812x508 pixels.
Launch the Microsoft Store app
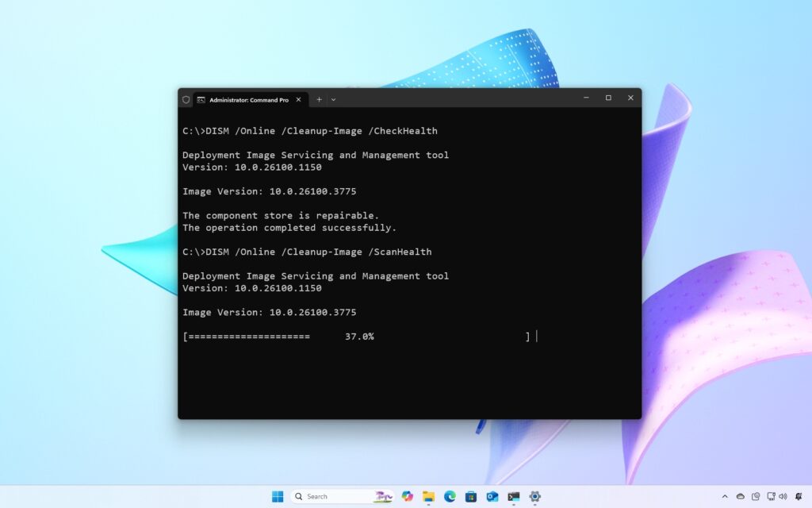470,496
